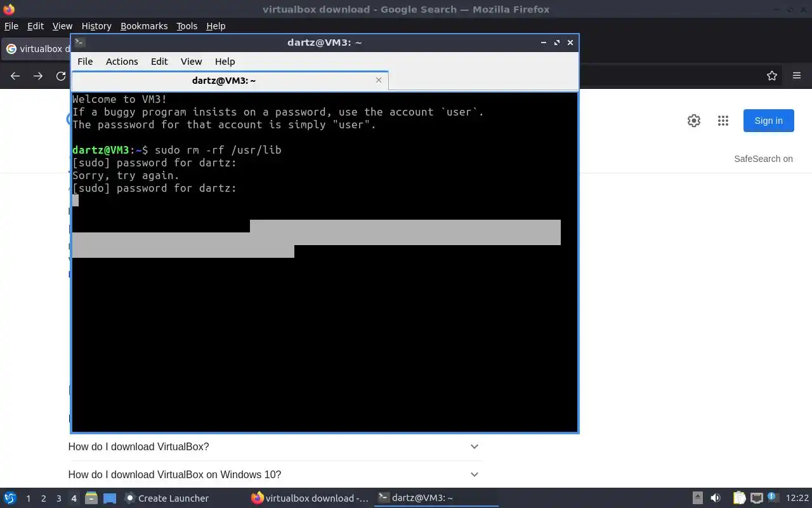Click the show desktop icon in the taskbar

coord(110,498)
